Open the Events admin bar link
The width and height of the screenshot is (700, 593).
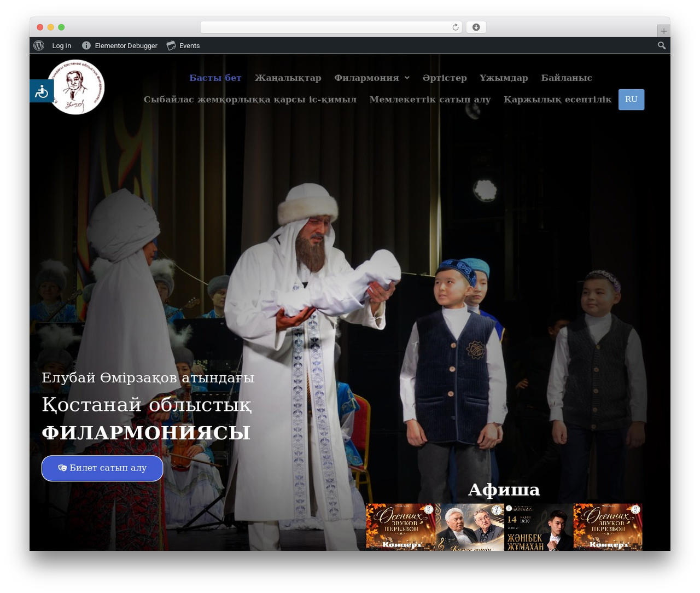[x=189, y=46]
